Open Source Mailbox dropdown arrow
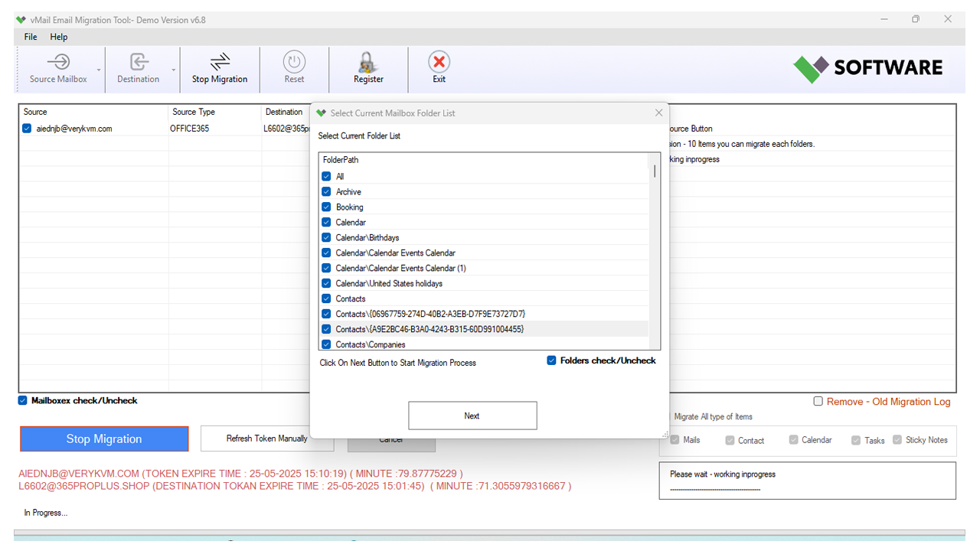Screen dimensions: 980x551 click(100, 70)
